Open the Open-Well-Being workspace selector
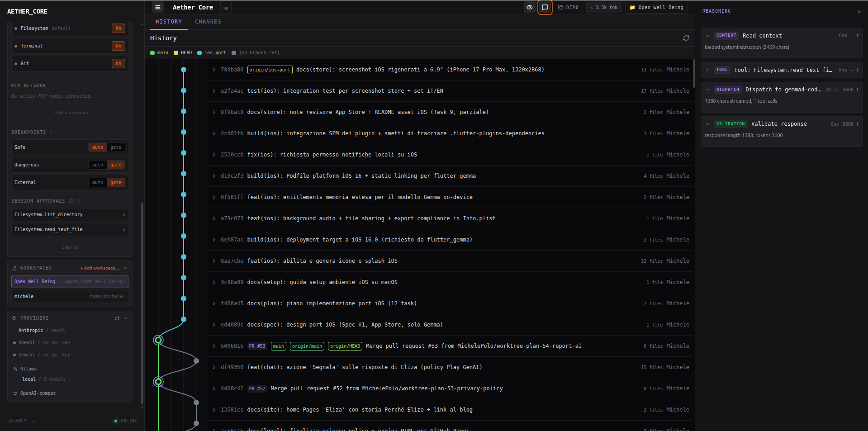This screenshot has height=431, width=868. click(x=656, y=7)
